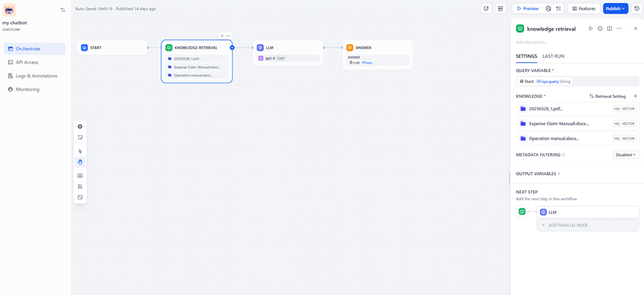Image resolution: width=644 pixels, height=295 pixels.
Task: Click the add node plus icon in canvas toolbar
Action: click(80, 127)
